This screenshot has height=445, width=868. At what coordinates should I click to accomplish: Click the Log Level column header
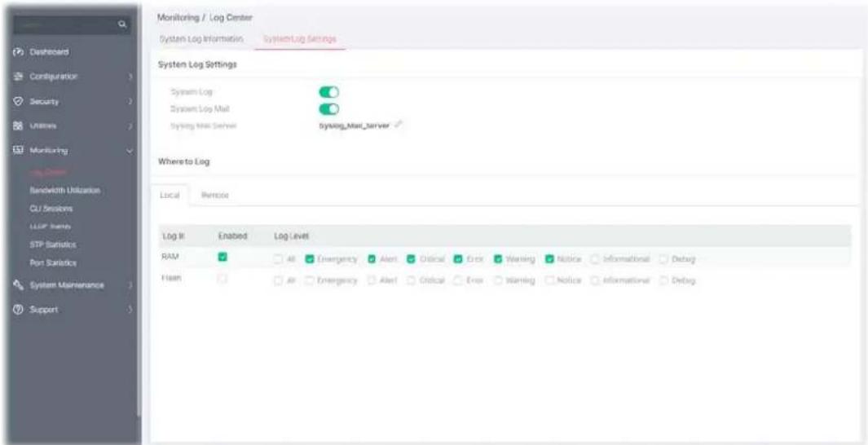291,236
